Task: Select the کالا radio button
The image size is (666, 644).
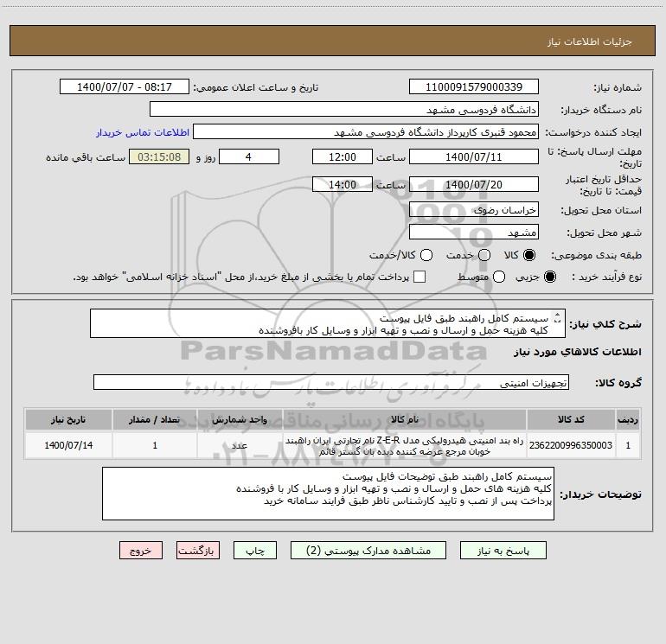Action: coord(529,255)
